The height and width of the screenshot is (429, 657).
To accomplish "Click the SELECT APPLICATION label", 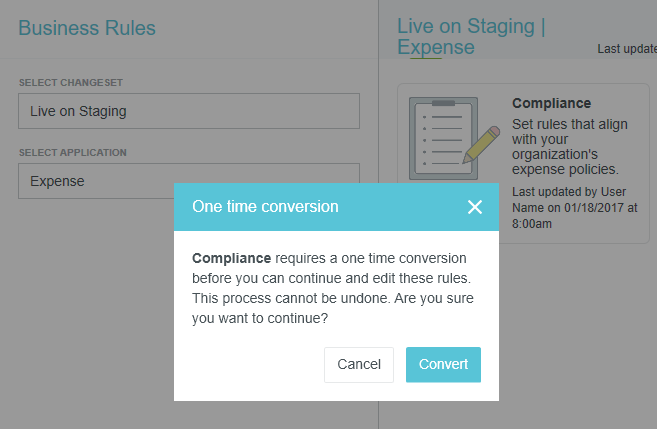I will point(72,153).
